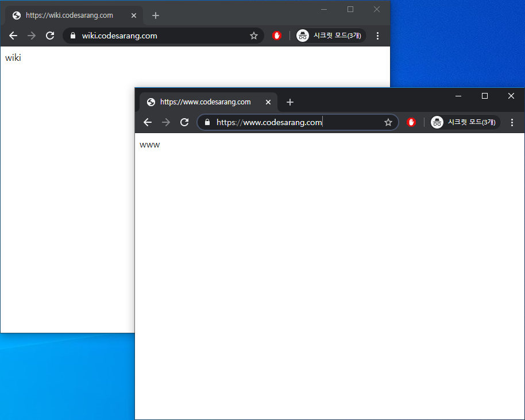Close the www.codesarang.com window
Screen dimensions: 525x420
tap(511, 96)
